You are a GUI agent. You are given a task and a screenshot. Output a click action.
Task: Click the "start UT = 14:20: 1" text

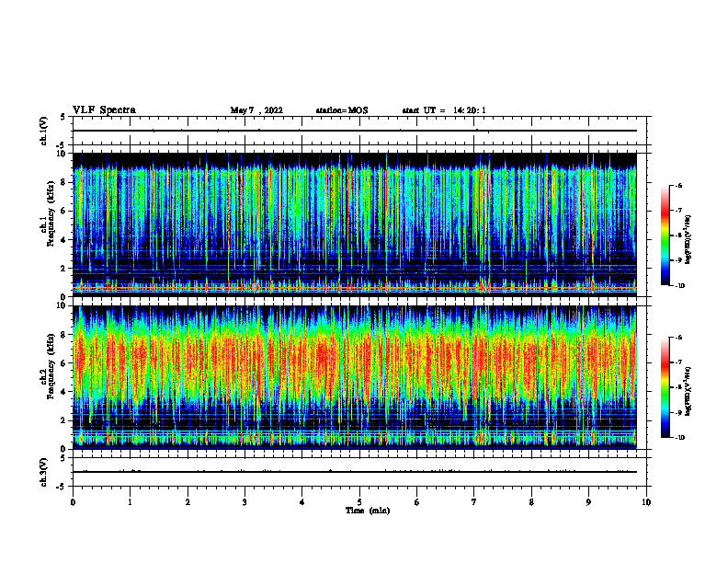point(444,110)
